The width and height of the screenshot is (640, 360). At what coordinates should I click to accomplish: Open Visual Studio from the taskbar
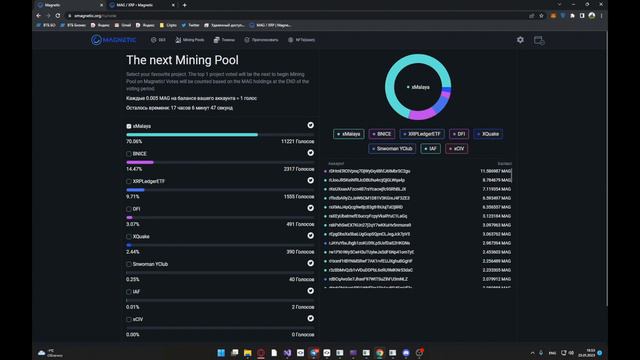pyautogui.click(x=287, y=353)
